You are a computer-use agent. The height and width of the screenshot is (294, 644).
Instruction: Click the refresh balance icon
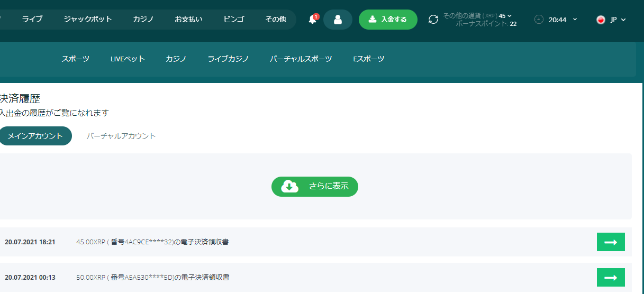pos(433,20)
